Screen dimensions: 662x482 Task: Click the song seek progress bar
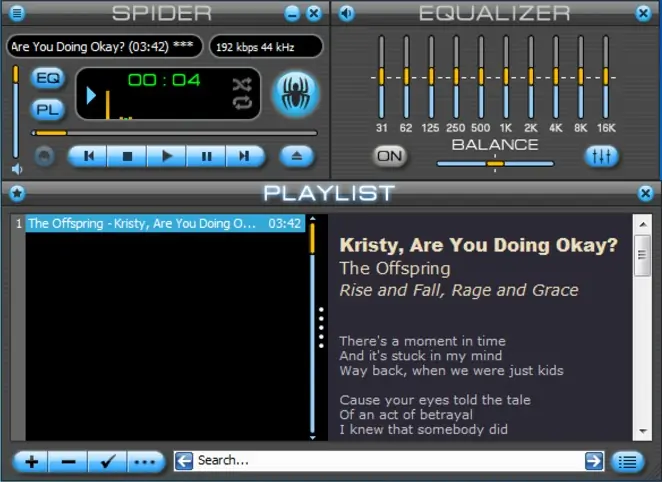pyautogui.click(x=174, y=133)
